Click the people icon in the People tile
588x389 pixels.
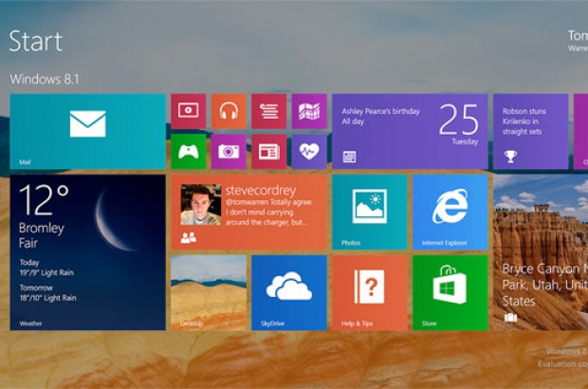[188, 237]
